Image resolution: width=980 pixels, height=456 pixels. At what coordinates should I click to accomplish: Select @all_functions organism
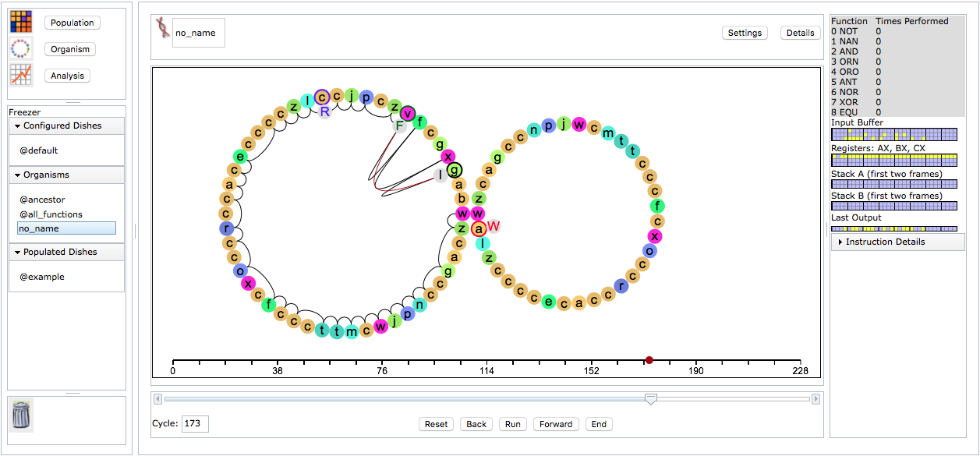point(51,214)
